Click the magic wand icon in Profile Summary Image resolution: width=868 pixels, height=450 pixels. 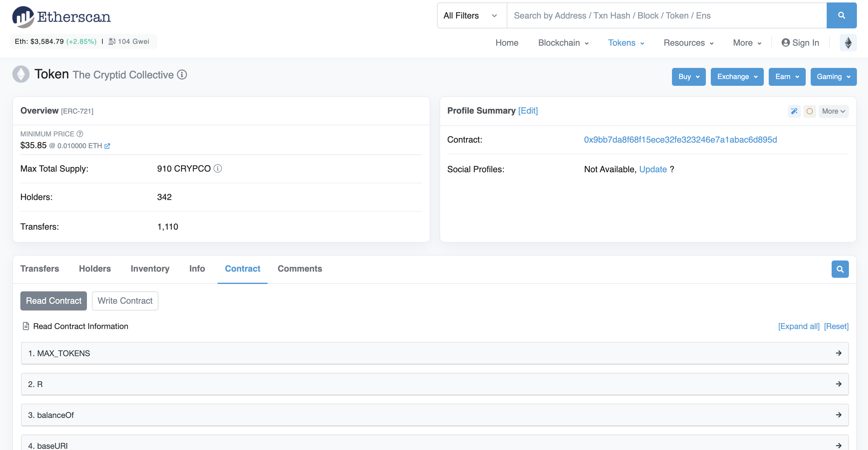pos(794,111)
